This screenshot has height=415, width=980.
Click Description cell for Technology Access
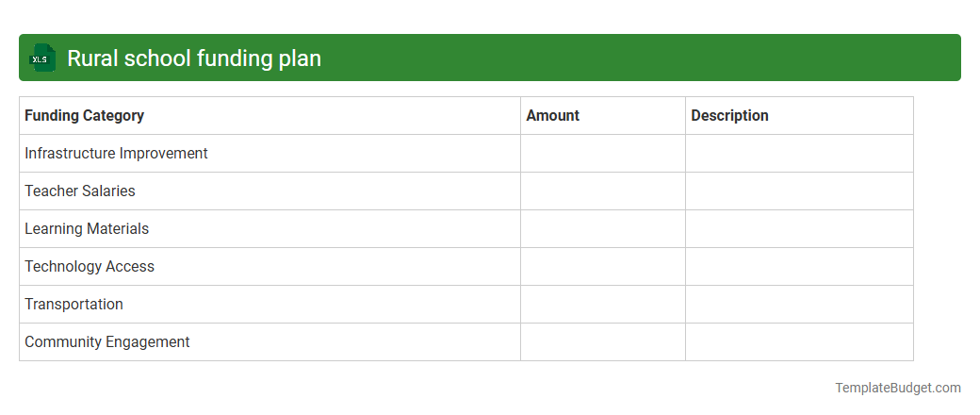click(799, 267)
